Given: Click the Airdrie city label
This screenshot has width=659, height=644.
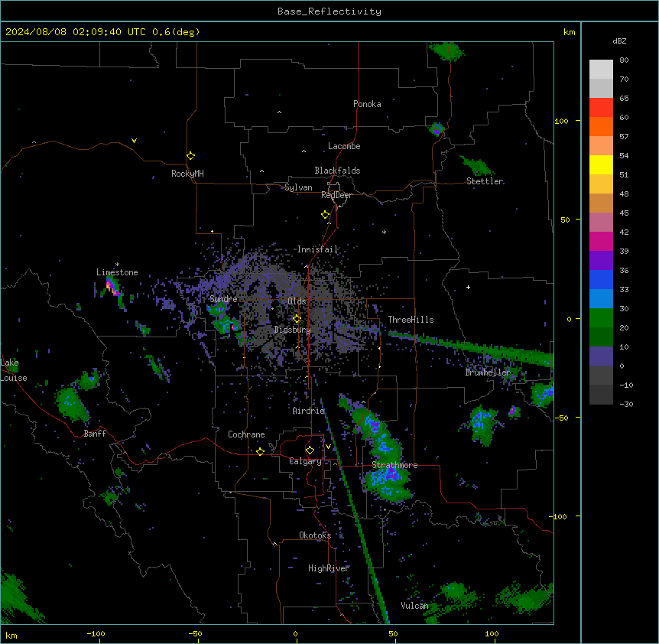Looking at the screenshot, I should pyautogui.click(x=309, y=411).
